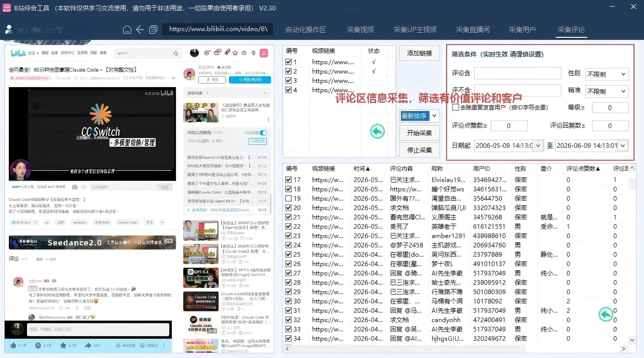Open the messages icon with red badge
The width and height of the screenshot is (644, 358).
click(x=216, y=53)
